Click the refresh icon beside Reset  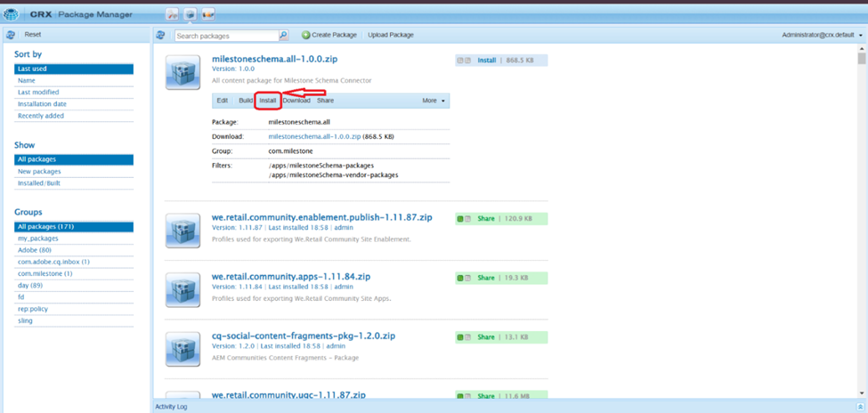[10, 35]
